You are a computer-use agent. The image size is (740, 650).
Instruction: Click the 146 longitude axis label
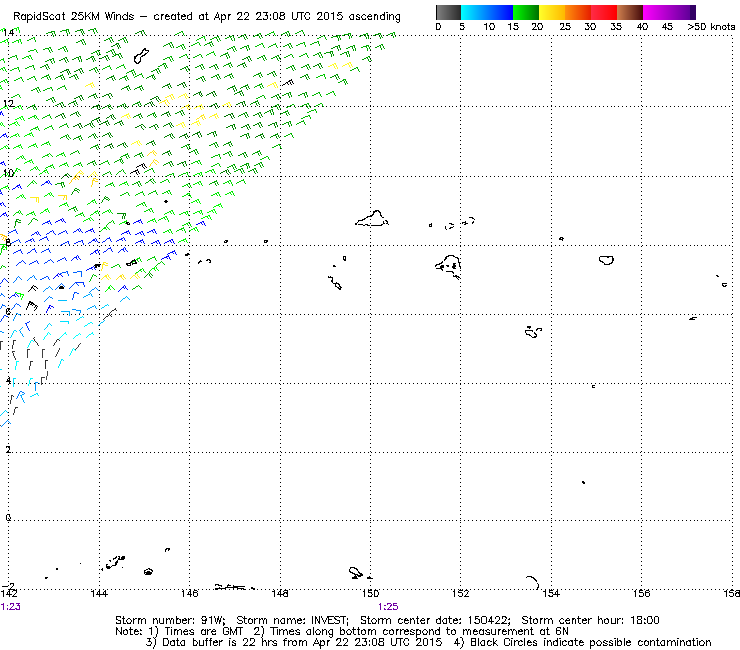click(190, 593)
